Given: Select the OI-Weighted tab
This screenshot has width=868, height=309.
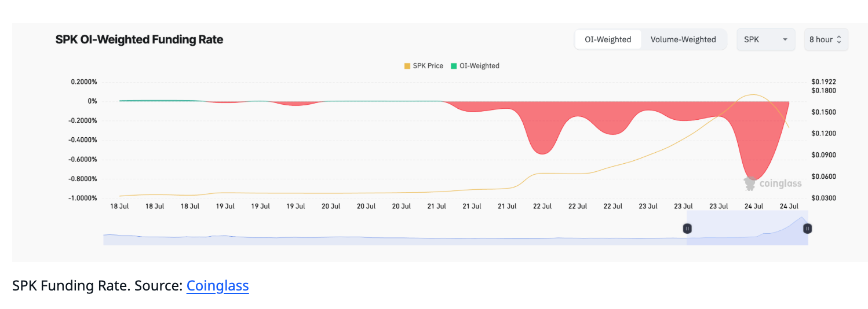Looking at the screenshot, I should [608, 40].
